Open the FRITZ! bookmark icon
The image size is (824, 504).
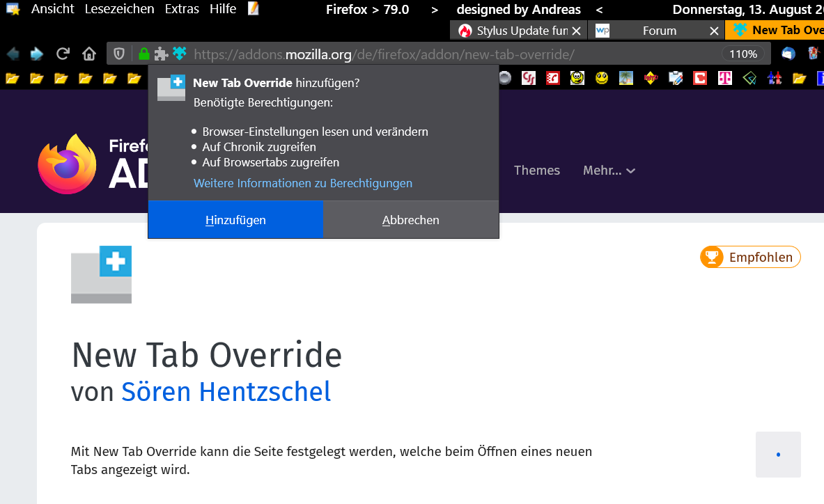(x=651, y=78)
